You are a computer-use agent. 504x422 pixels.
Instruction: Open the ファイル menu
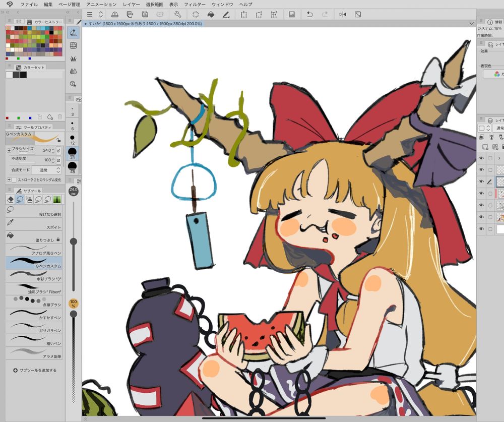point(29,5)
